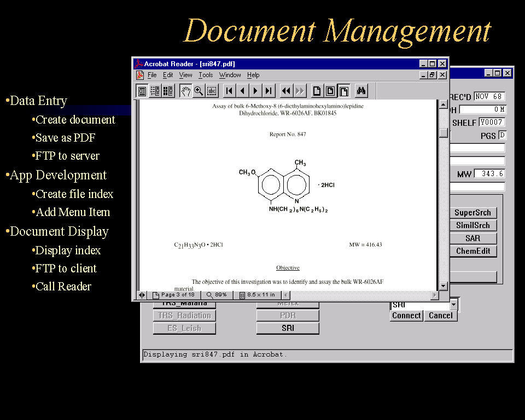Select the Hand tool in Acrobat toolbar

pos(186,91)
